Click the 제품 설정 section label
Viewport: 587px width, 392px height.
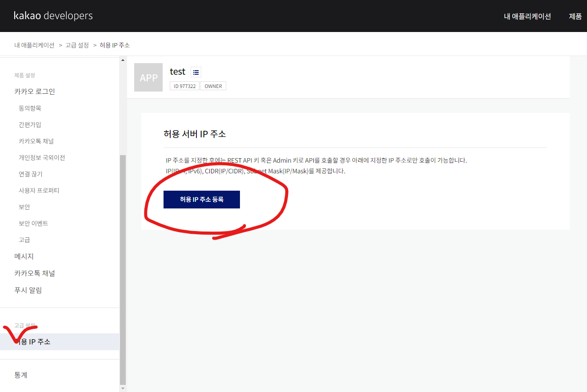point(24,75)
